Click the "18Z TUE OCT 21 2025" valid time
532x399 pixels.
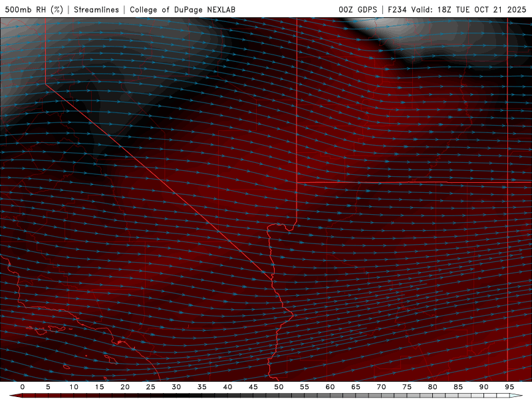481,9
